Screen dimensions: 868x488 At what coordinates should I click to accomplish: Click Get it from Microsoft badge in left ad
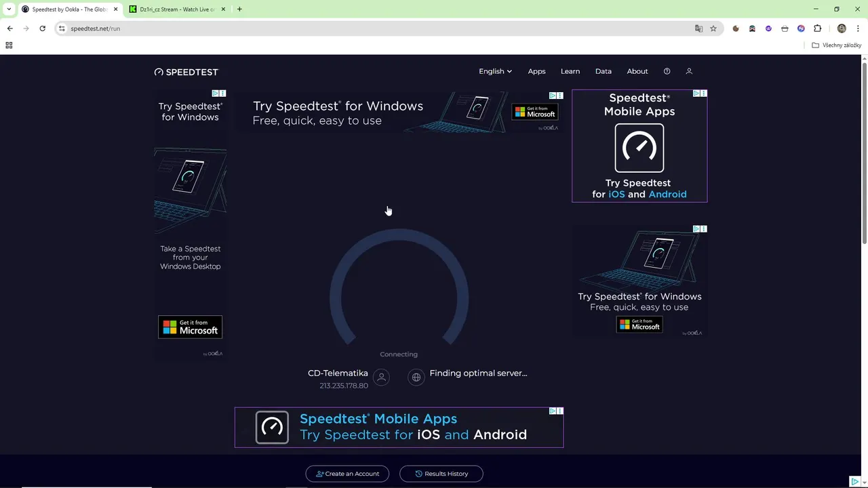point(190,327)
